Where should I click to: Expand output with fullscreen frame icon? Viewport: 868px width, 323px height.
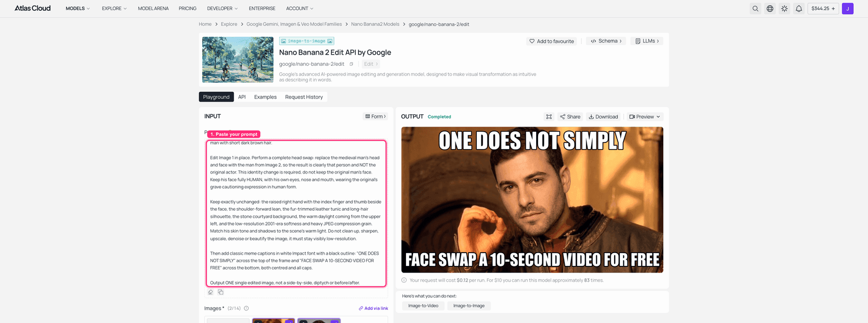pyautogui.click(x=549, y=117)
